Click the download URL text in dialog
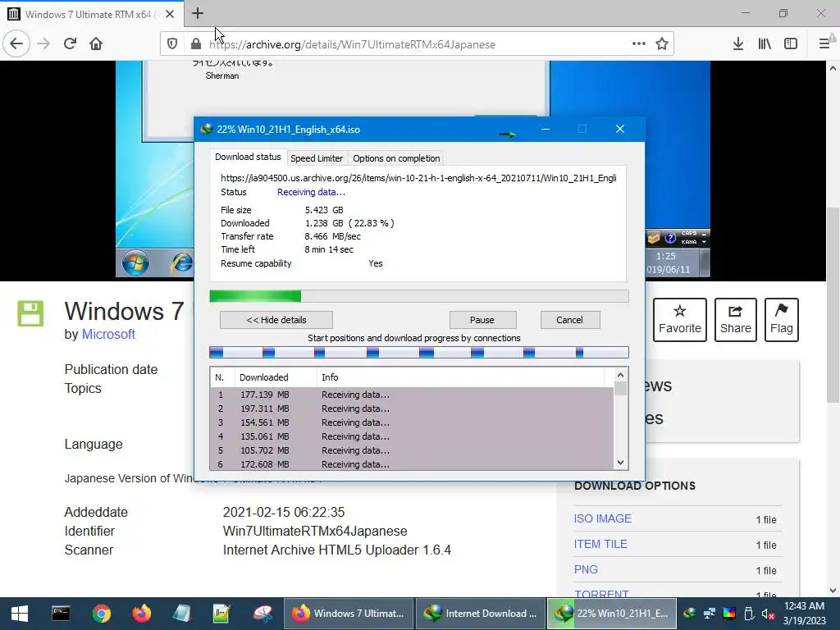Viewport: 840px width, 630px height. click(x=418, y=178)
